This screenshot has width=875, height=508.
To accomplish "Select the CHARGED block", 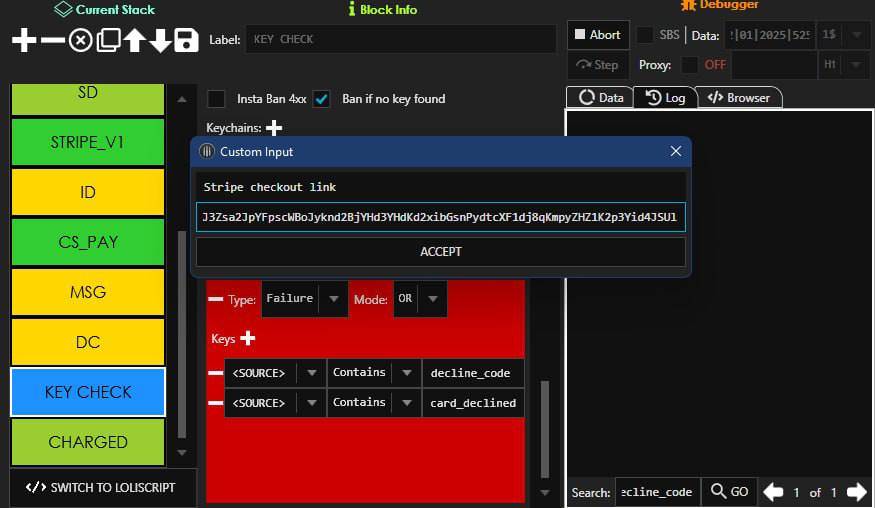I will (x=88, y=442).
